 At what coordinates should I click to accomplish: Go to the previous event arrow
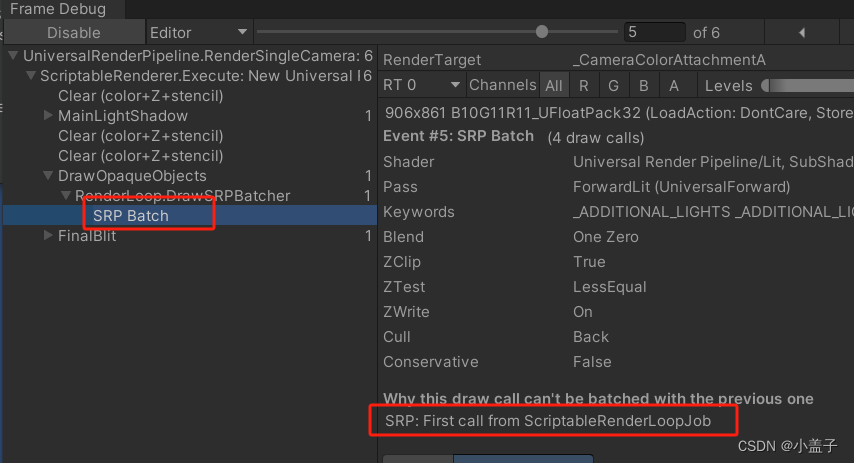point(802,33)
